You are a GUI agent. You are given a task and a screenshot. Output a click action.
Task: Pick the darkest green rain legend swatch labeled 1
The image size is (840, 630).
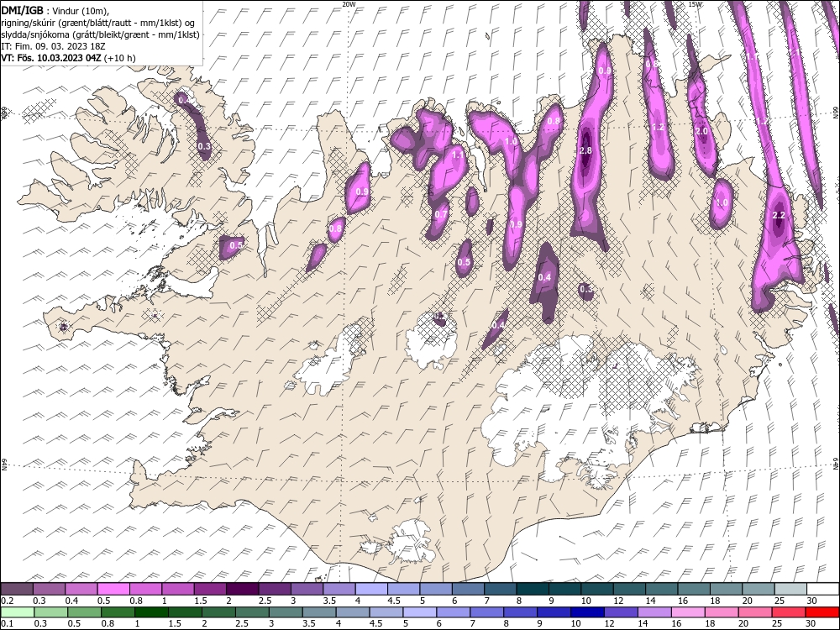tap(151, 612)
